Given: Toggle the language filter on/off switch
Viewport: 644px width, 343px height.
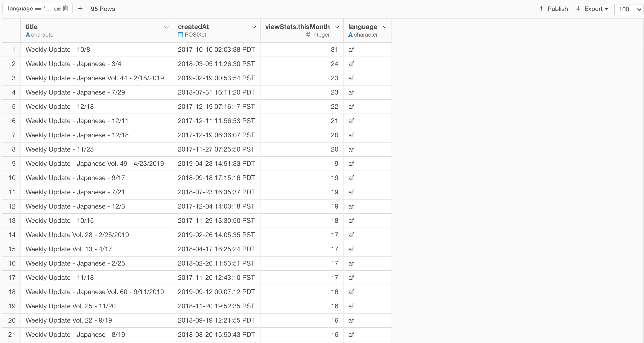Looking at the screenshot, I should (57, 9).
